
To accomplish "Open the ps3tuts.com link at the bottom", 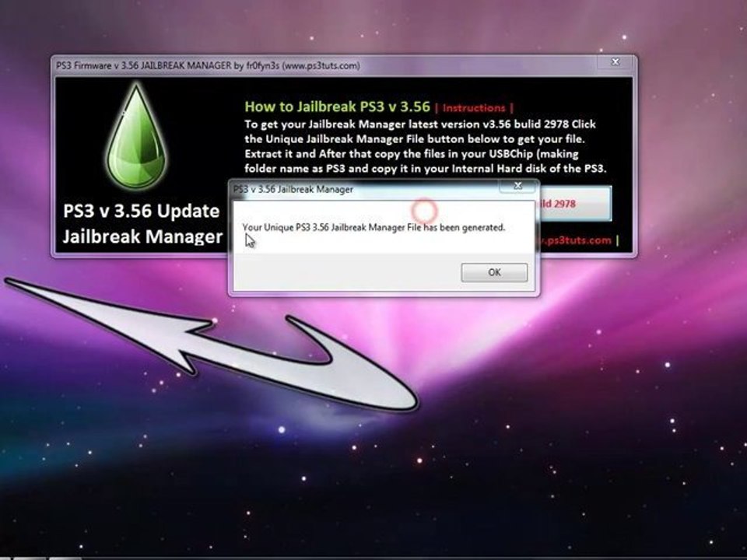I will (576, 240).
